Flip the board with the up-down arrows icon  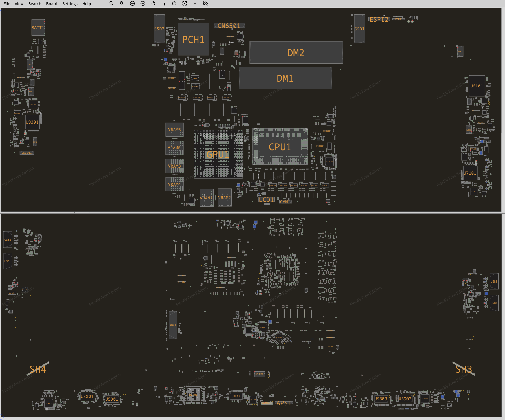[164, 3]
